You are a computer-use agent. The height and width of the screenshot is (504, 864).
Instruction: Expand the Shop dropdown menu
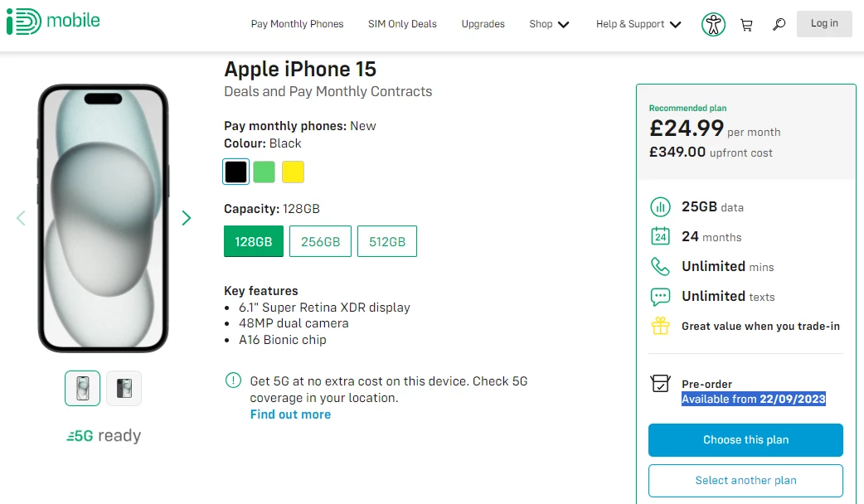point(549,24)
